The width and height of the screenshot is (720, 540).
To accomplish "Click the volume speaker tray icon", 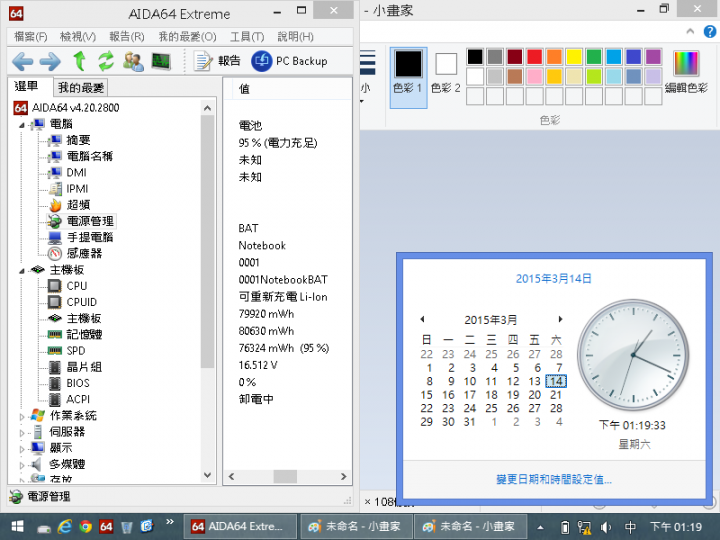I will click(x=606, y=527).
